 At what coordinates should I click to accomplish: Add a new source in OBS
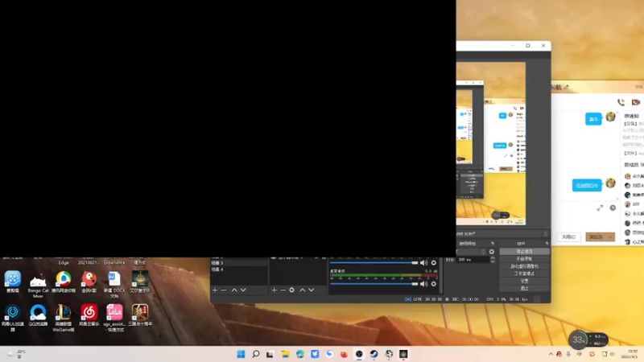click(x=274, y=290)
